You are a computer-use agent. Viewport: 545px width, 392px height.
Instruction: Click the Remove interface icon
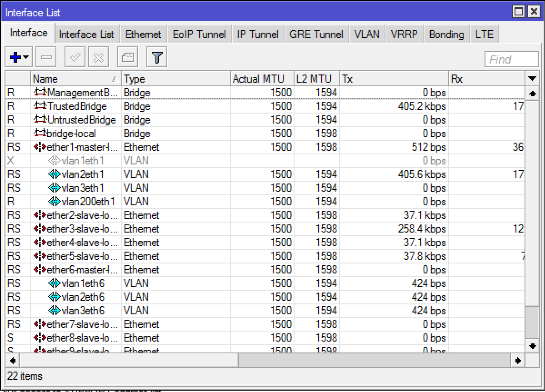pyautogui.click(x=45, y=57)
